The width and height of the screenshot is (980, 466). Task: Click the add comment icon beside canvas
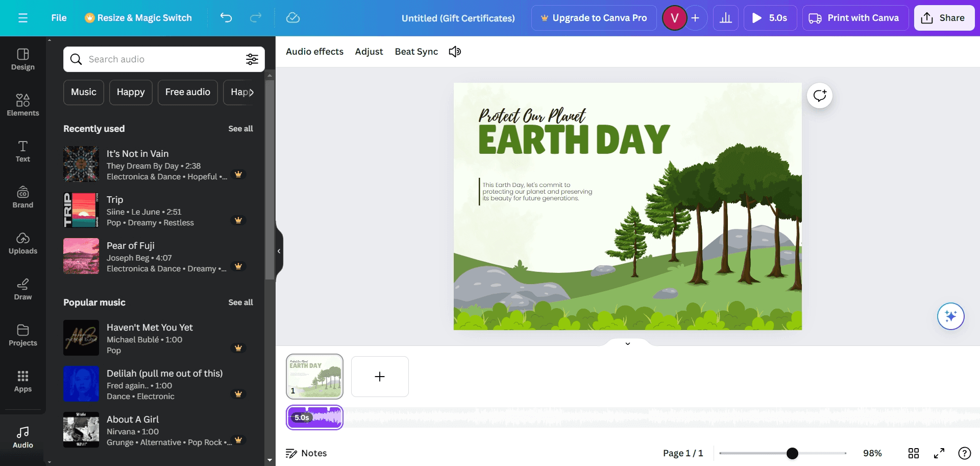pos(820,96)
